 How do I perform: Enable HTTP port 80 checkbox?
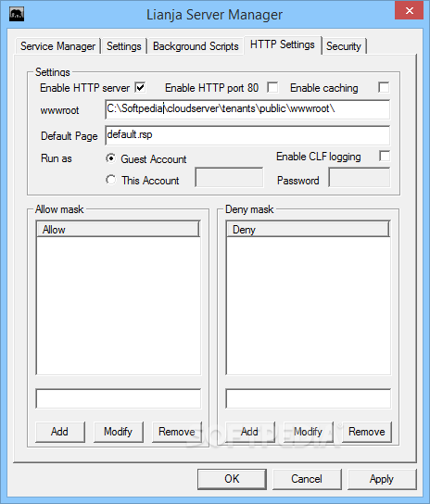click(x=272, y=87)
